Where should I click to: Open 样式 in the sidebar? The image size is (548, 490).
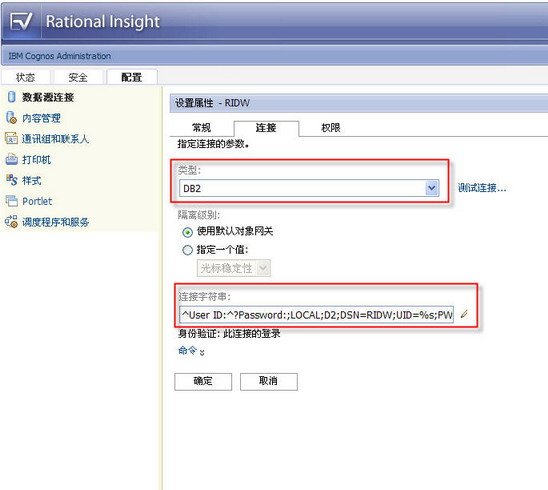click(x=32, y=180)
